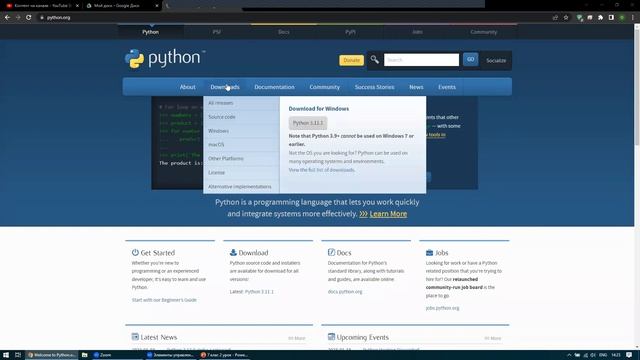The image size is (640, 360).
Task: Choose All releases in Downloads menu
Action: (241, 103)
